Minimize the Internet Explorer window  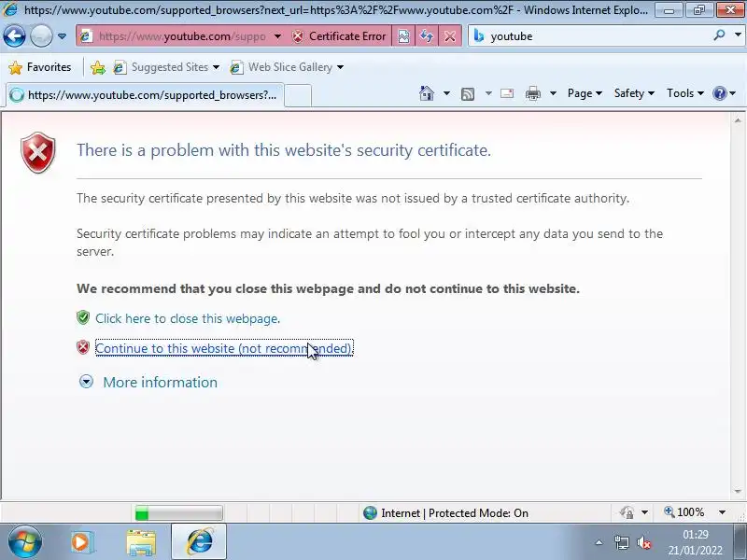coord(669,10)
